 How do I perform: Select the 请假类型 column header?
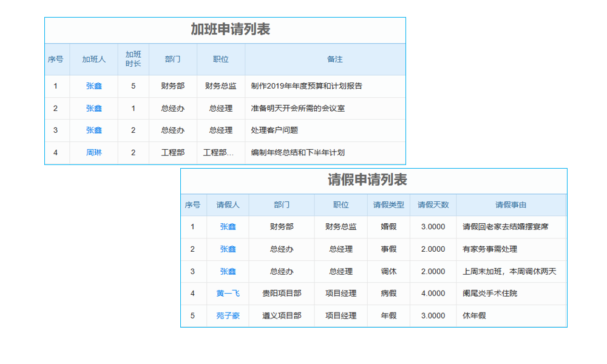point(388,204)
